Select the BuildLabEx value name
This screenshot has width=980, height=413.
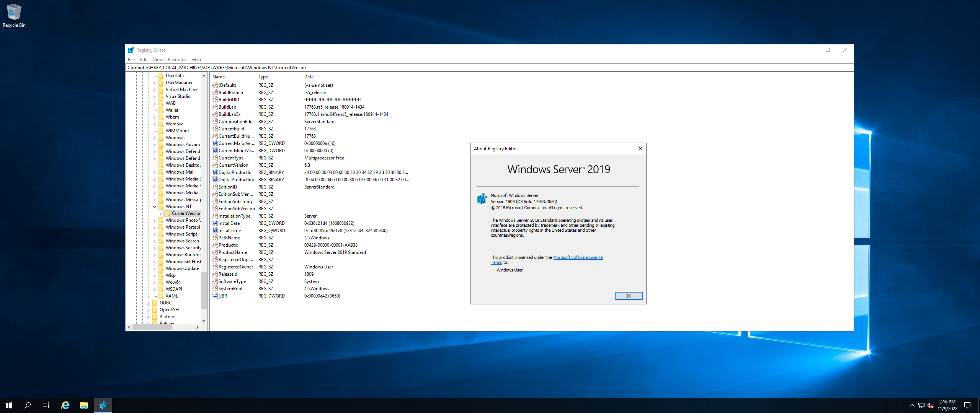tap(229, 114)
